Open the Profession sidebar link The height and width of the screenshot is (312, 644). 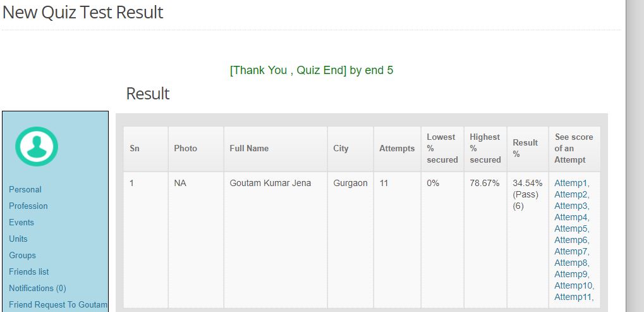(28, 206)
